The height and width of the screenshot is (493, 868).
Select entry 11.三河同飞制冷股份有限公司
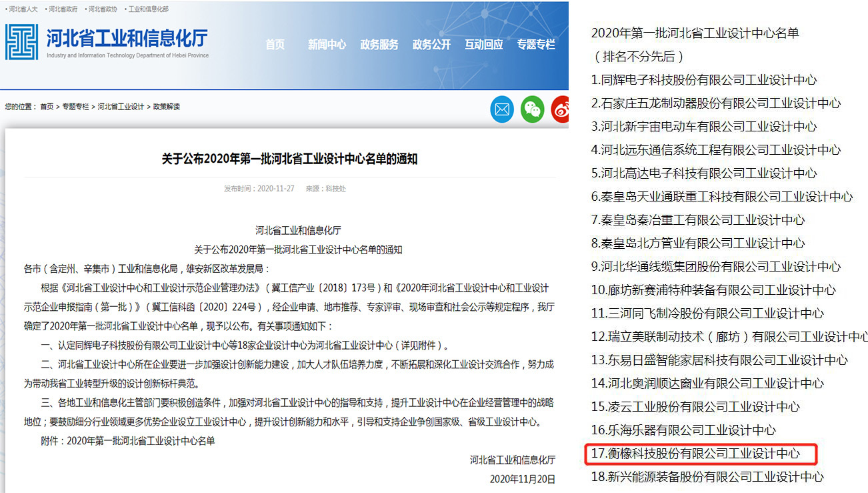pos(707,313)
